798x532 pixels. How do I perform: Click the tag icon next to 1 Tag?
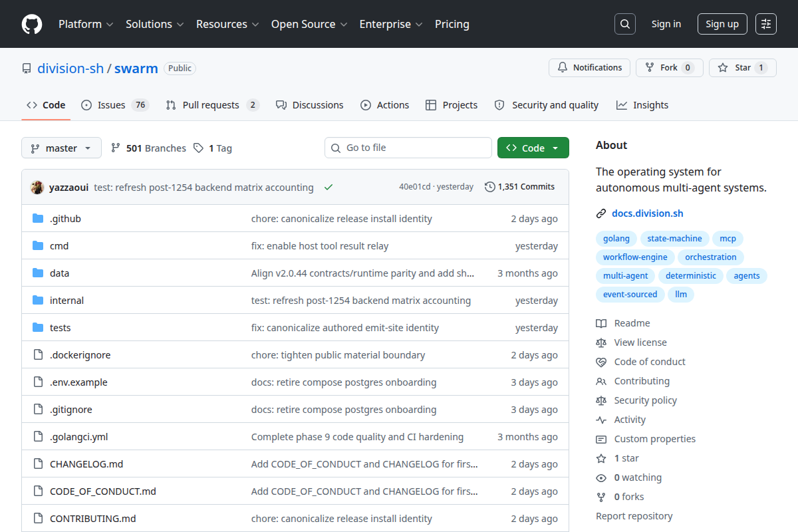198,148
